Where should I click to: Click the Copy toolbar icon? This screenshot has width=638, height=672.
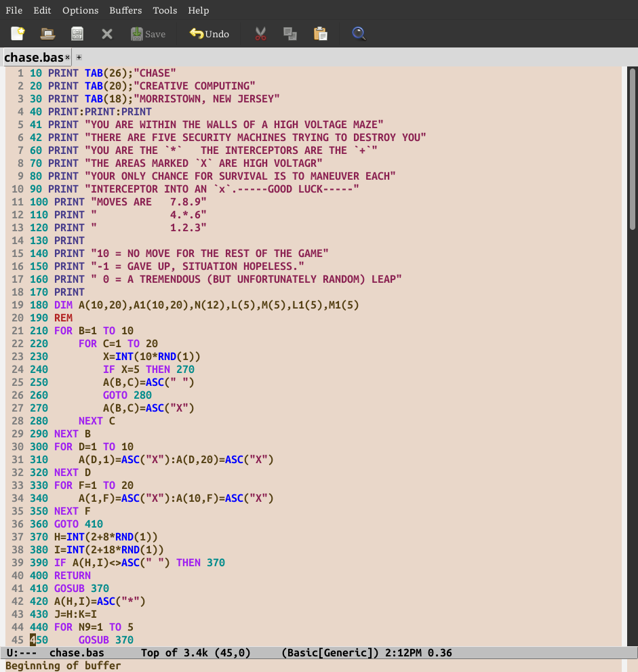[290, 34]
